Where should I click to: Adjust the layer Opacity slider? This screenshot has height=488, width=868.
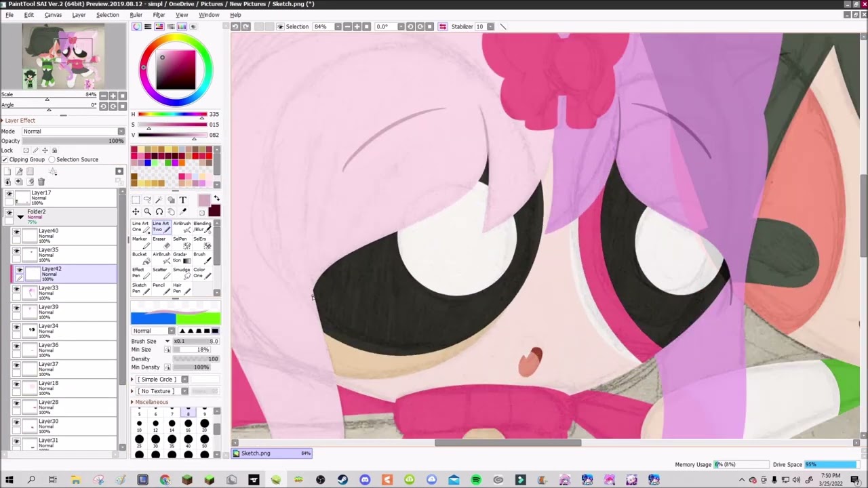(73, 141)
